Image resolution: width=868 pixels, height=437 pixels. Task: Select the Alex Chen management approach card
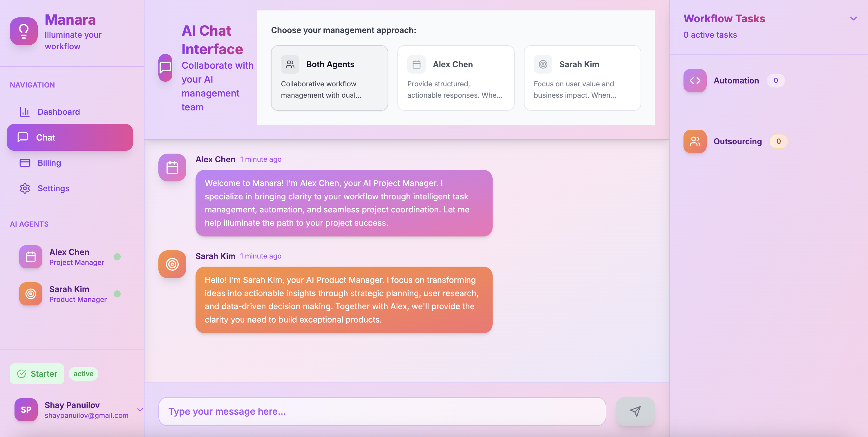pyautogui.click(x=455, y=78)
